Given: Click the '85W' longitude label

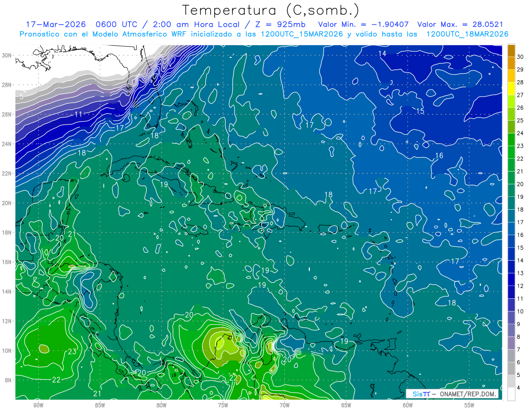Looking at the screenshot, I should click(x=100, y=405).
